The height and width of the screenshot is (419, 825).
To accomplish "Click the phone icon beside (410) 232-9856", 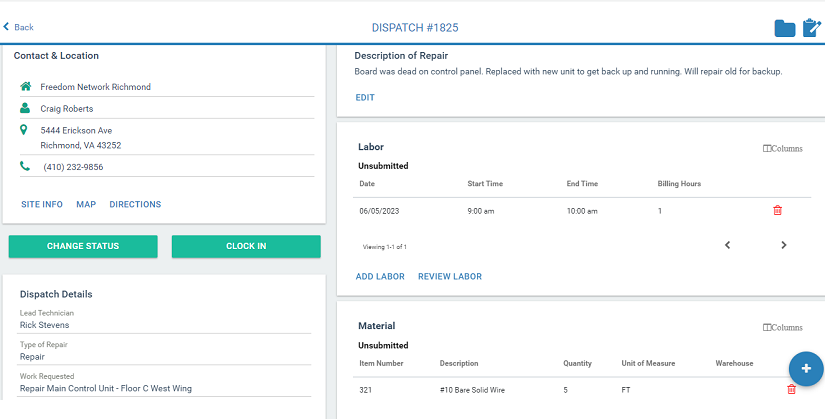I will (25, 167).
